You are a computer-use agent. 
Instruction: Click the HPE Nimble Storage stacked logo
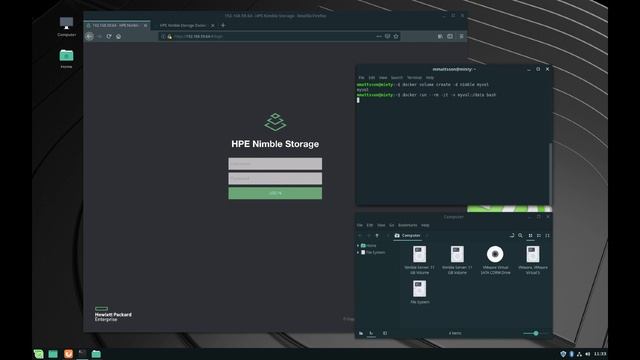pos(275,122)
